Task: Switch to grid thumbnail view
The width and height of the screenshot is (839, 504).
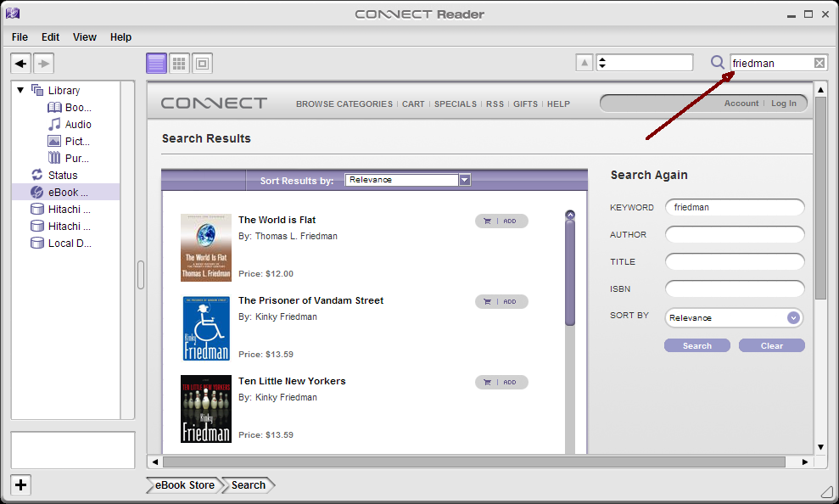Action: [x=179, y=63]
